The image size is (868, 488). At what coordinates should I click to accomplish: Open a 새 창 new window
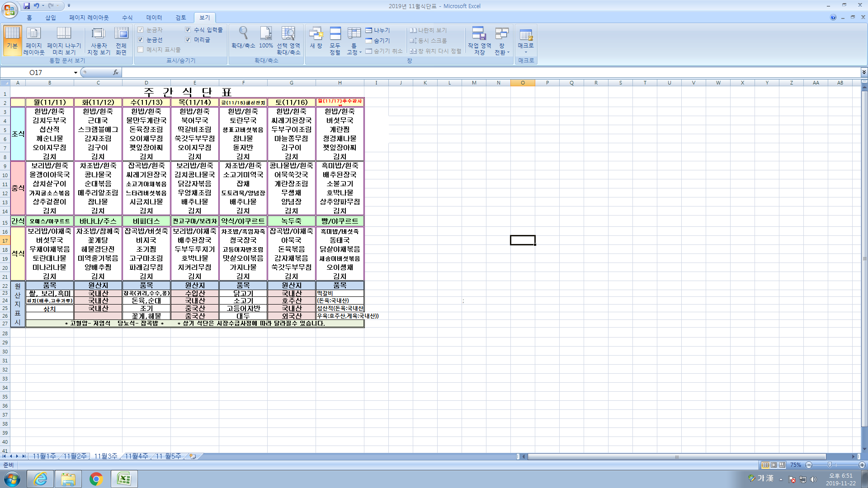tap(316, 34)
